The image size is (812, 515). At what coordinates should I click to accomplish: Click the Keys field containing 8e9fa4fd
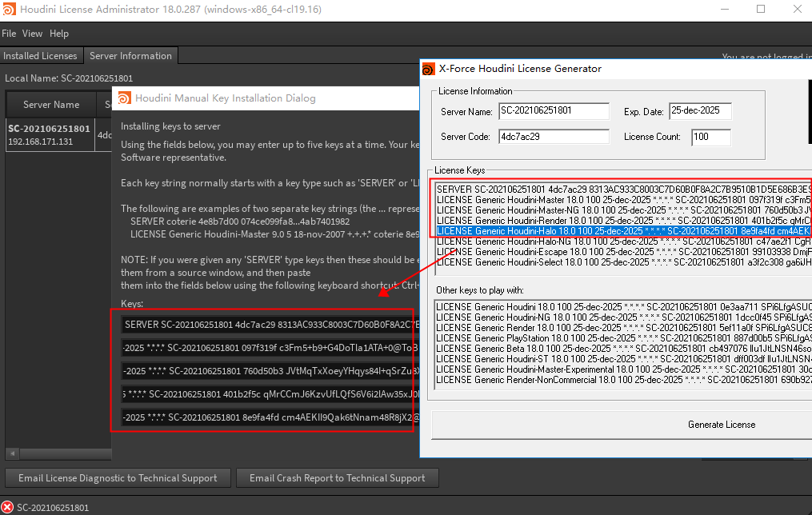pos(270,417)
